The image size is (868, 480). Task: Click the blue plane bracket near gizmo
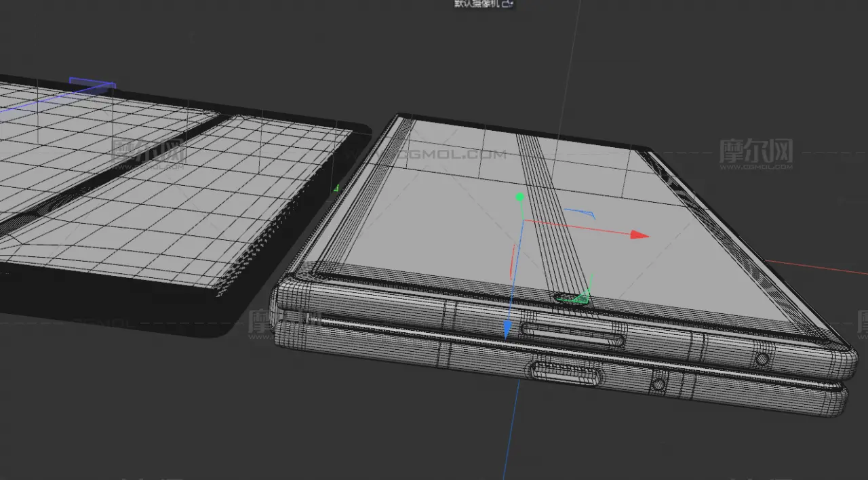[x=580, y=214]
